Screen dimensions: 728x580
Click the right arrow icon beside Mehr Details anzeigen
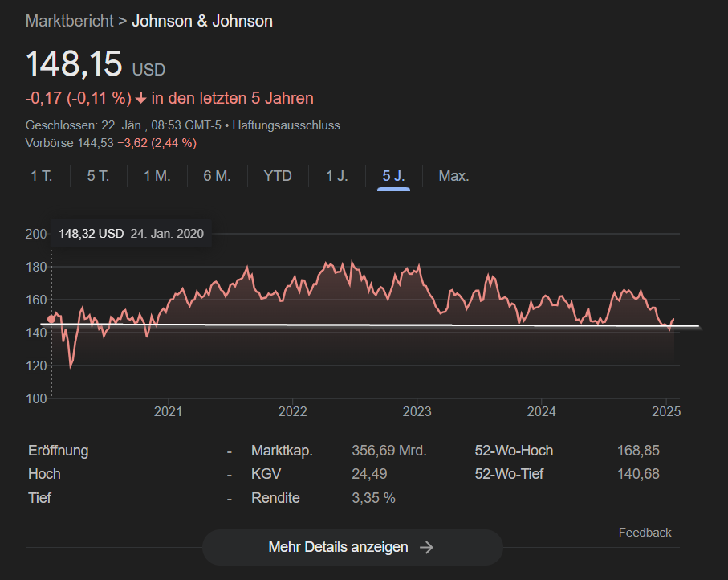(427, 547)
